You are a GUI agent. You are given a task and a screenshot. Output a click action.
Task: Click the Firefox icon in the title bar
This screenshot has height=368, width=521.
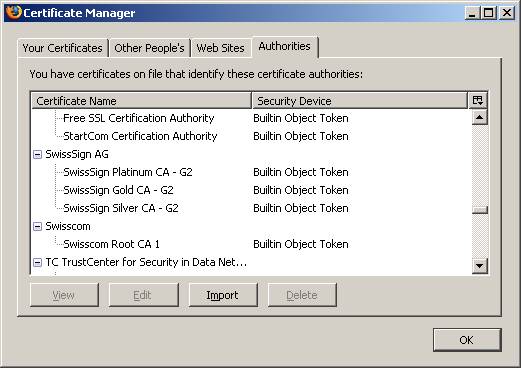click(14, 13)
